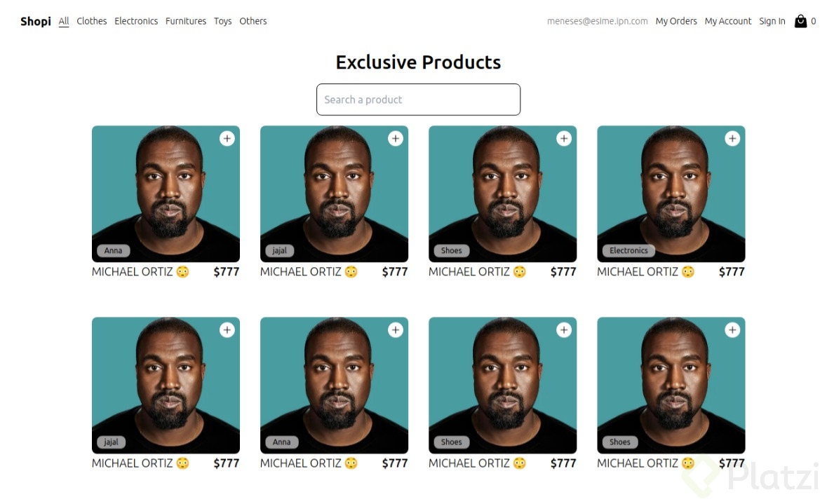Go to Shopi home logo

coord(36,21)
